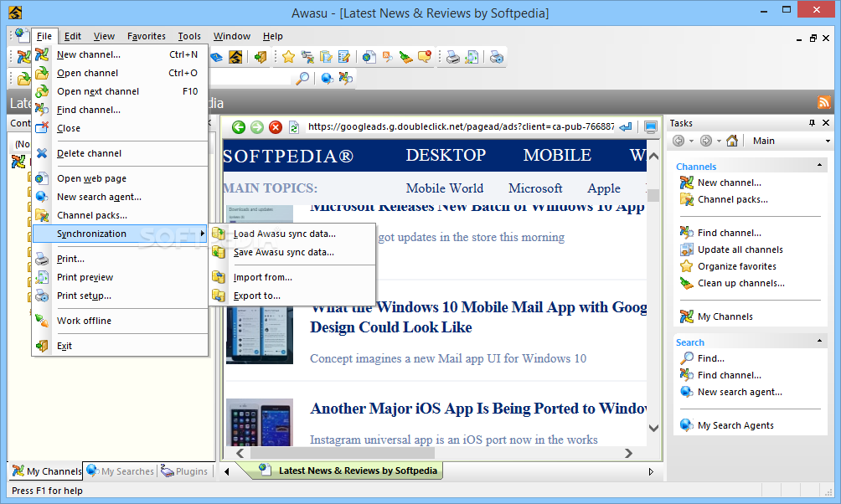Image resolution: width=841 pixels, height=504 pixels.
Task: Choose Export to... in Synchronization submenu
Action: click(x=293, y=296)
